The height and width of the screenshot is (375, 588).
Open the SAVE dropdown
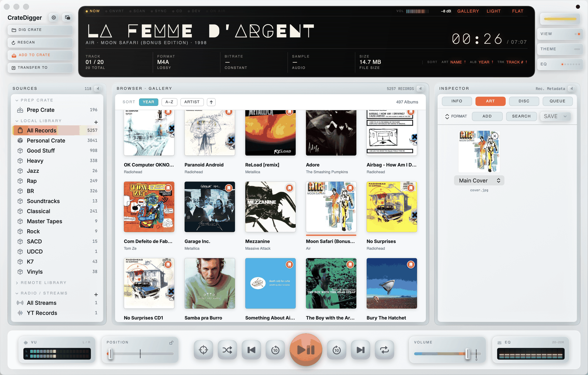coord(555,116)
